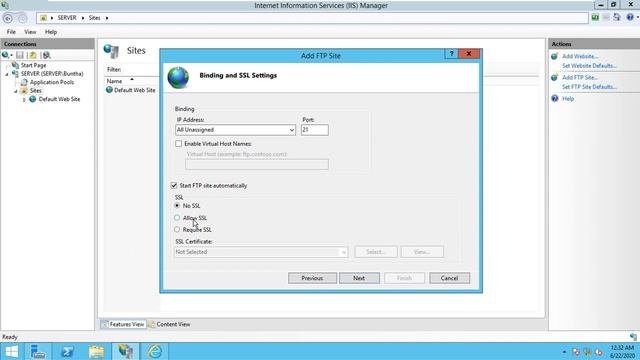Switch to the Features View tab
The image size is (640, 360).
[123, 324]
